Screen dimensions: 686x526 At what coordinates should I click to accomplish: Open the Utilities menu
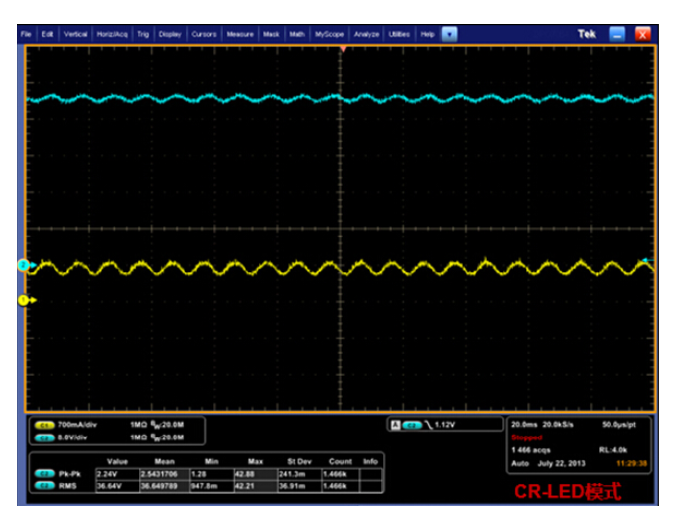tap(399, 34)
